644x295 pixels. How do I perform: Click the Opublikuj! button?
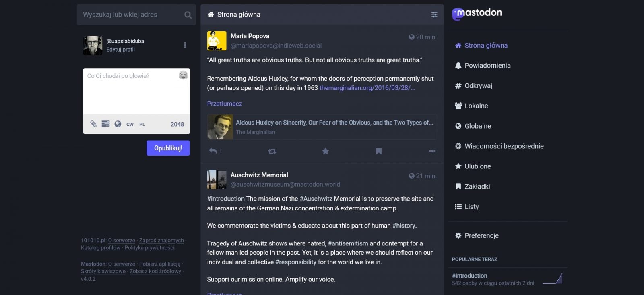[x=168, y=148]
